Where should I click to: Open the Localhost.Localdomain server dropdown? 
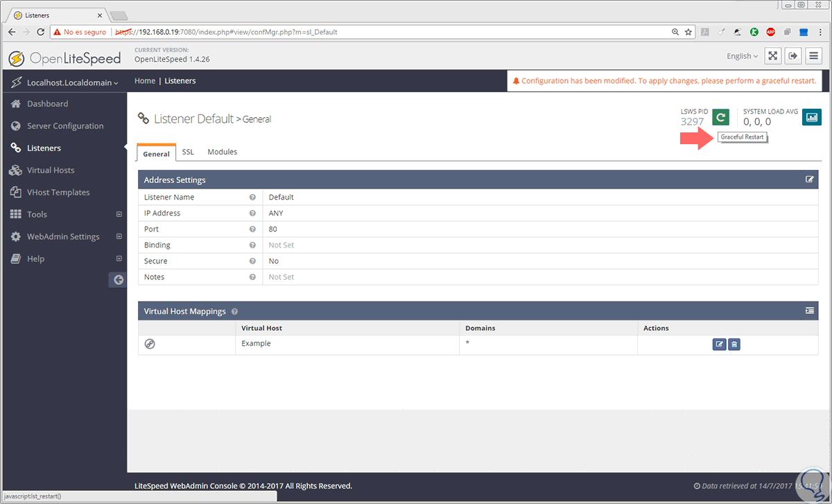click(x=64, y=82)
